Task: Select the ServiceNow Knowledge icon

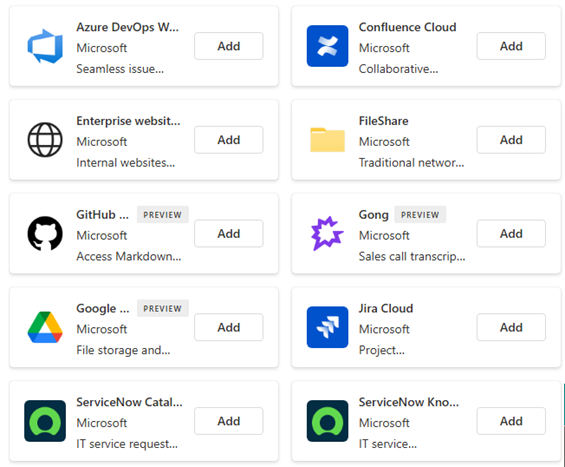Action: tap(327, 421)
